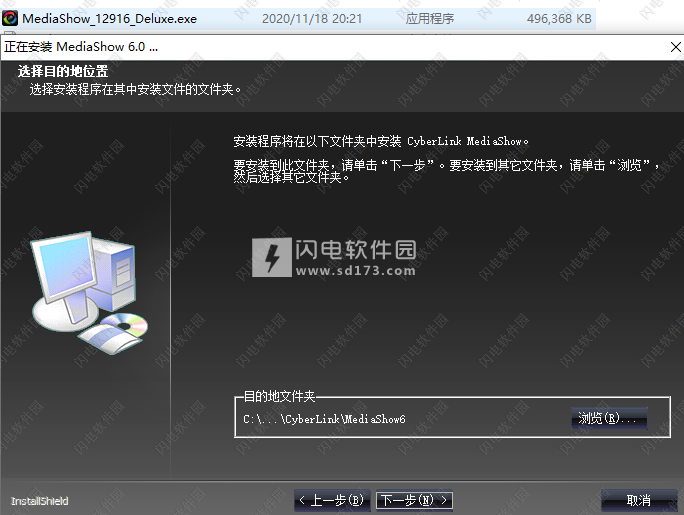Go back with 上一步(B) button
Viewport: 684px width, 515px height.
332,500
